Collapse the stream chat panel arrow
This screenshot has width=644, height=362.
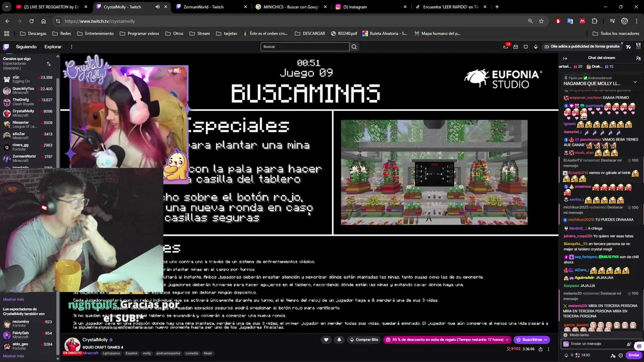565,58
